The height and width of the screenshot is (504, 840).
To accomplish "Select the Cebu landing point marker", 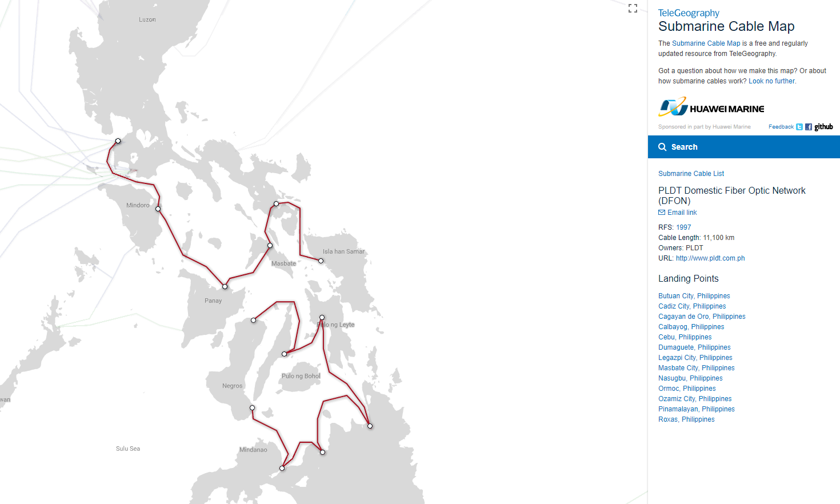I will 284,354.
